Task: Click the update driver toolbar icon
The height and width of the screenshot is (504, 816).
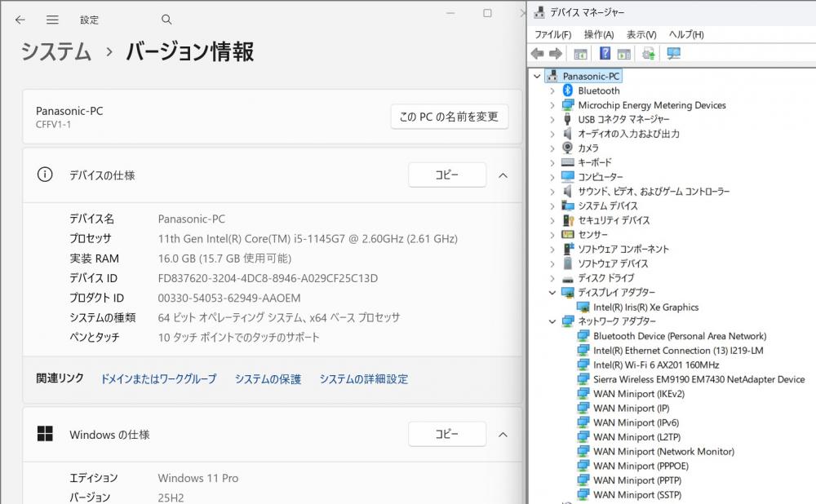Action: [649, 54]
